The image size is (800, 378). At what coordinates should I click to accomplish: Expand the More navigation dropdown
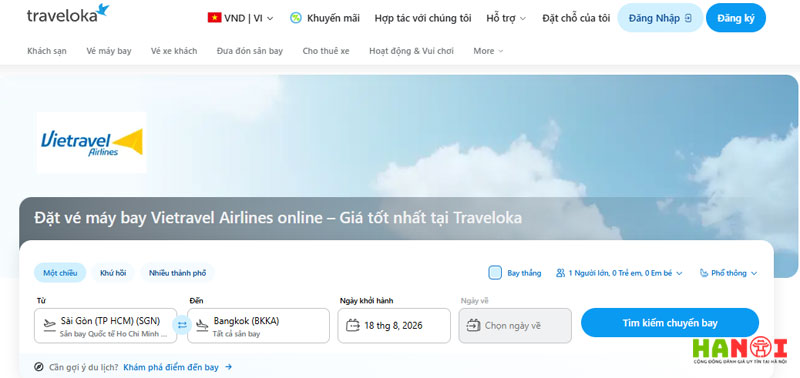[488, 51]
